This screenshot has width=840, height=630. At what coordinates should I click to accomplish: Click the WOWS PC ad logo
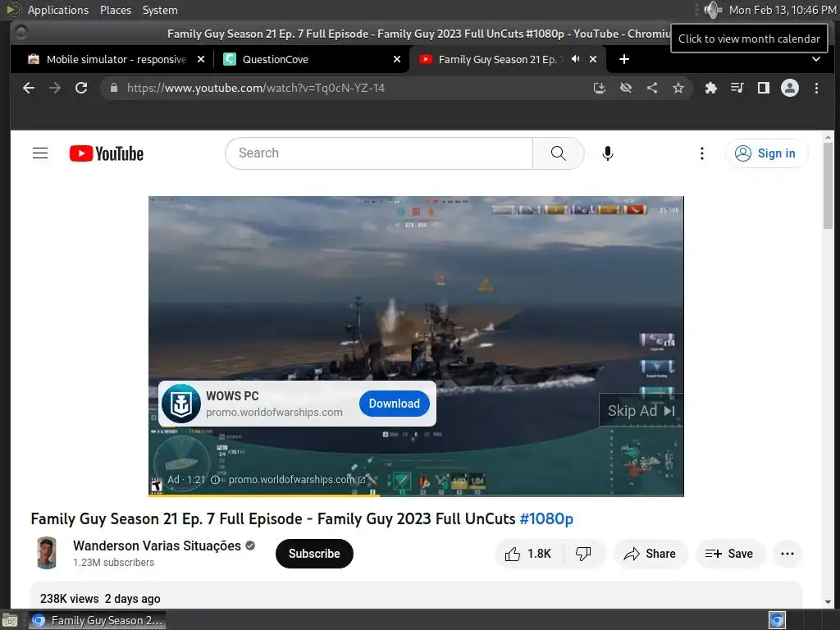point(181,404)
